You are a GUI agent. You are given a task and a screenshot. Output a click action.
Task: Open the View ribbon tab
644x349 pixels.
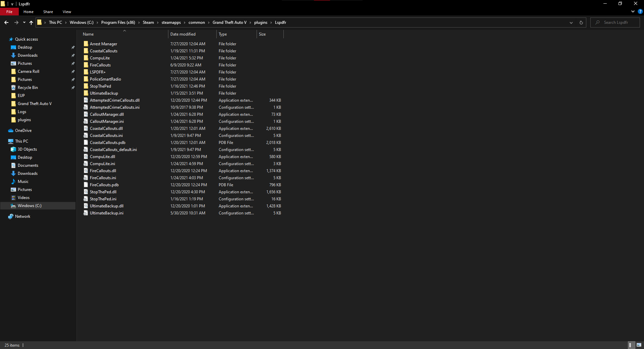[67, 12]
